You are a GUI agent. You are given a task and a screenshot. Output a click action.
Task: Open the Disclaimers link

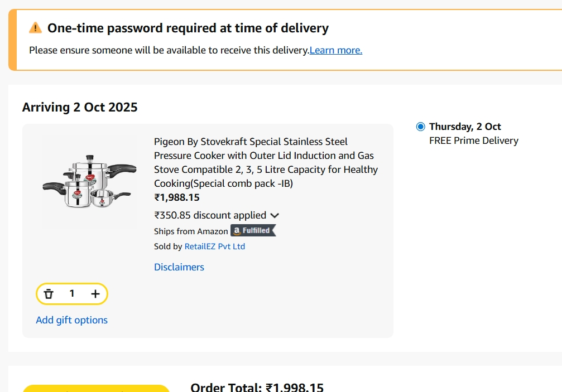[x=179, y=267]
